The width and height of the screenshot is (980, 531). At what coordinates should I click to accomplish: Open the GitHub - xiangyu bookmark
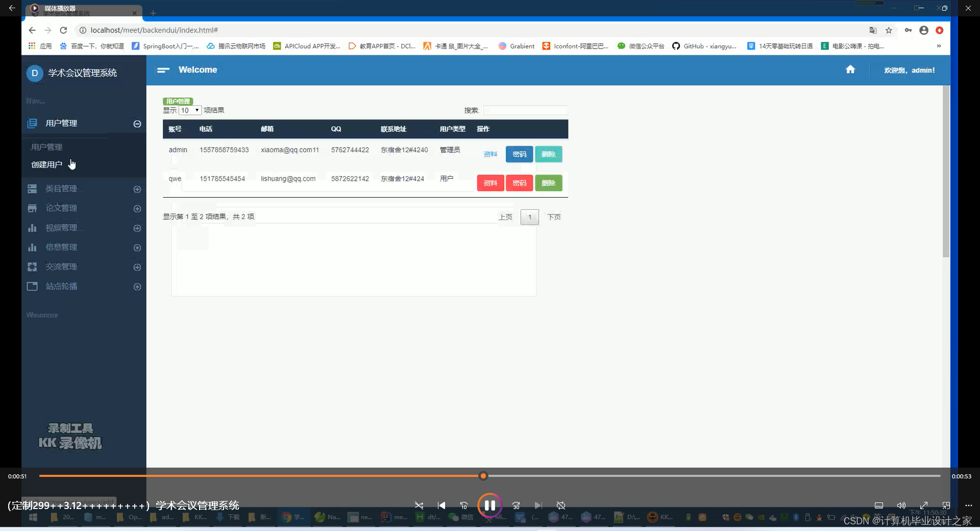(x=704, y=46)
